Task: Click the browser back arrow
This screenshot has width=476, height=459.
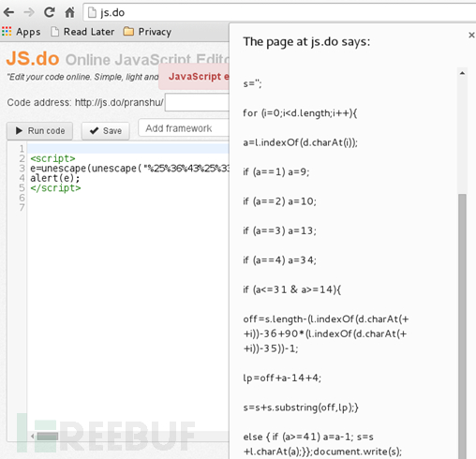Action: coord(9,12)
